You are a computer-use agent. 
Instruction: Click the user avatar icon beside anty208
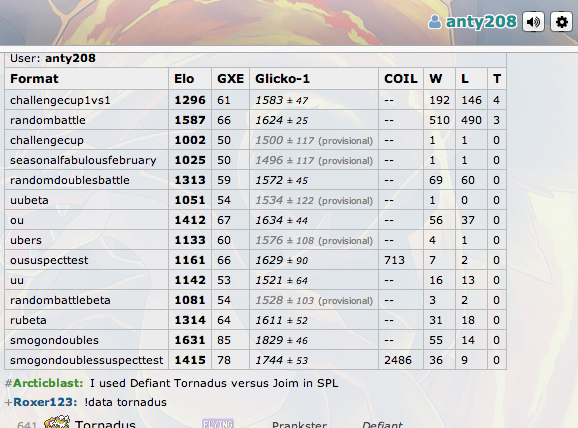pyautogui.click(x=435, y=22)
